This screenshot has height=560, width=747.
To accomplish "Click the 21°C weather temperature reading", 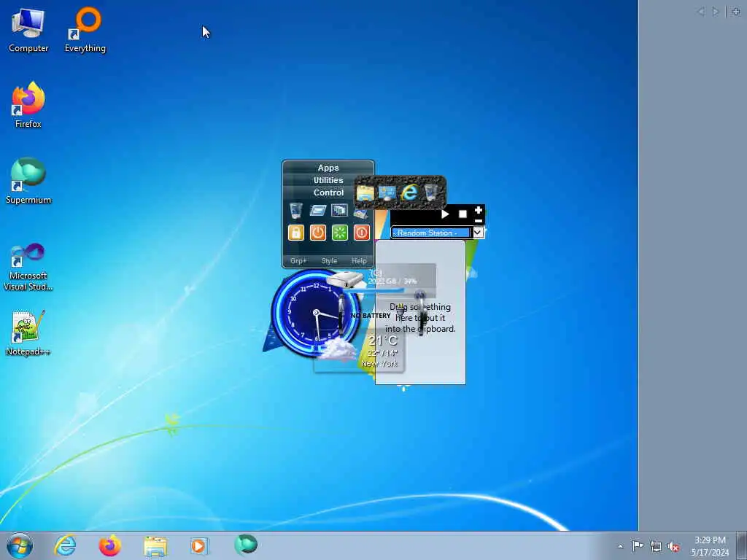I will click(x=382, y=341).
